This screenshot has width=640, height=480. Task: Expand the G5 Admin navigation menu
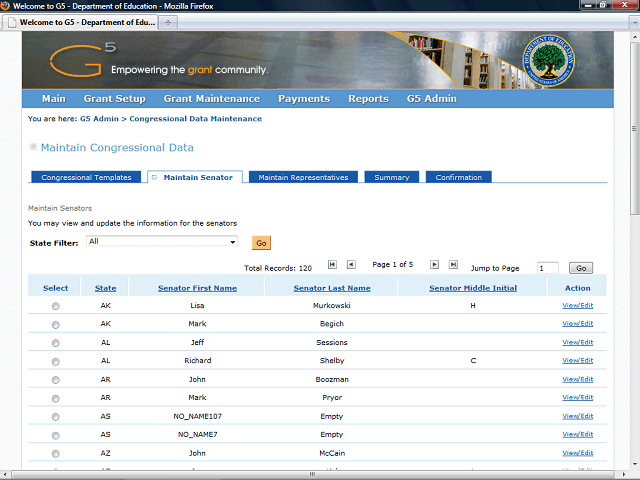tap(431, 99)
